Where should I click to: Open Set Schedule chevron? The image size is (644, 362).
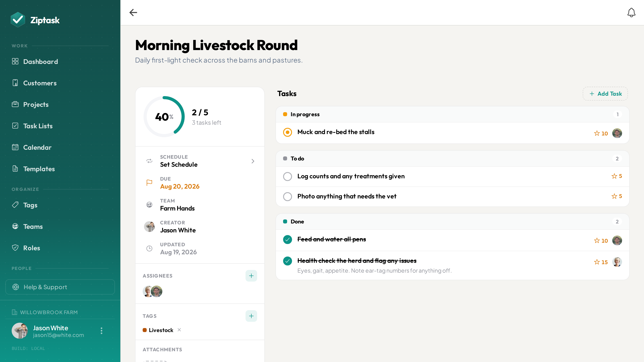[x=253, y=161]
